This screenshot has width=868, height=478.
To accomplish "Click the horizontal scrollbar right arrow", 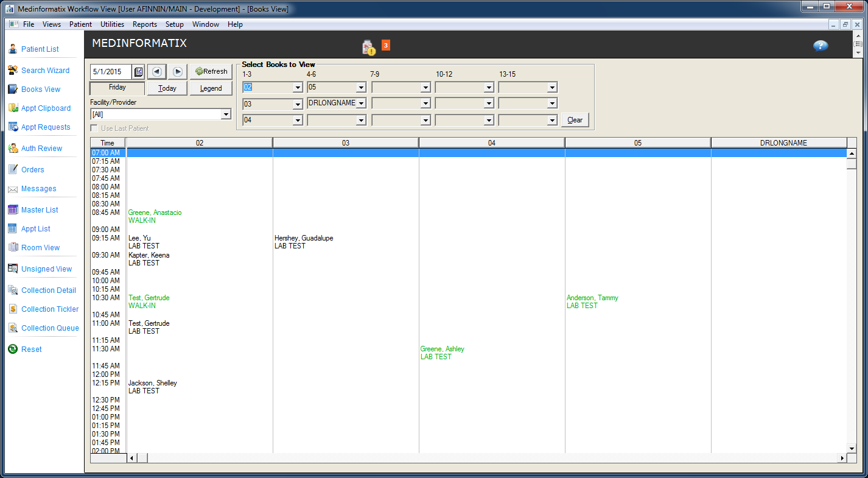I will click(x=842, y=458).
